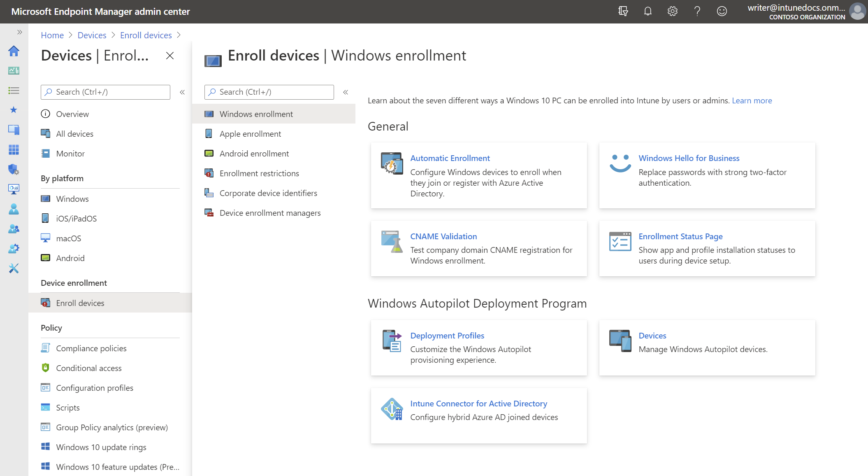868x476 pixels.
Task: Open Favorites star icon in left rail
Action: coord(14,110)
